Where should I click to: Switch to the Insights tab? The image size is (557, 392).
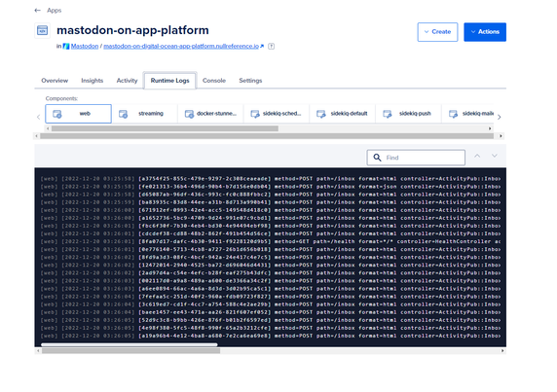click(92, 81)
